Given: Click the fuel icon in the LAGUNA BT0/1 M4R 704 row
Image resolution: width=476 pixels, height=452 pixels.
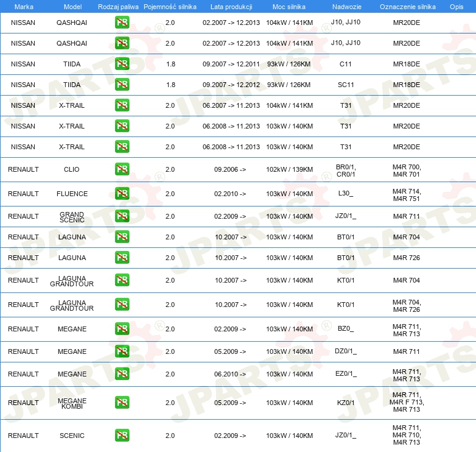Looking at the screenshot, I should click(122, 236).
